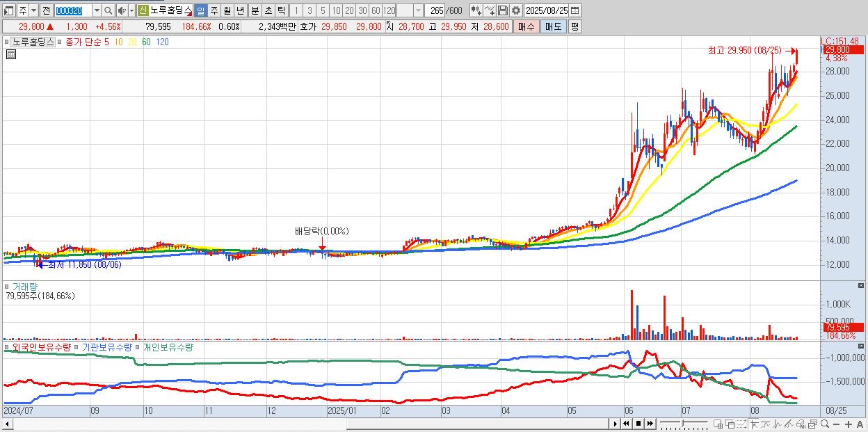
Task: Click the A text tool icon
Action: 860,424
